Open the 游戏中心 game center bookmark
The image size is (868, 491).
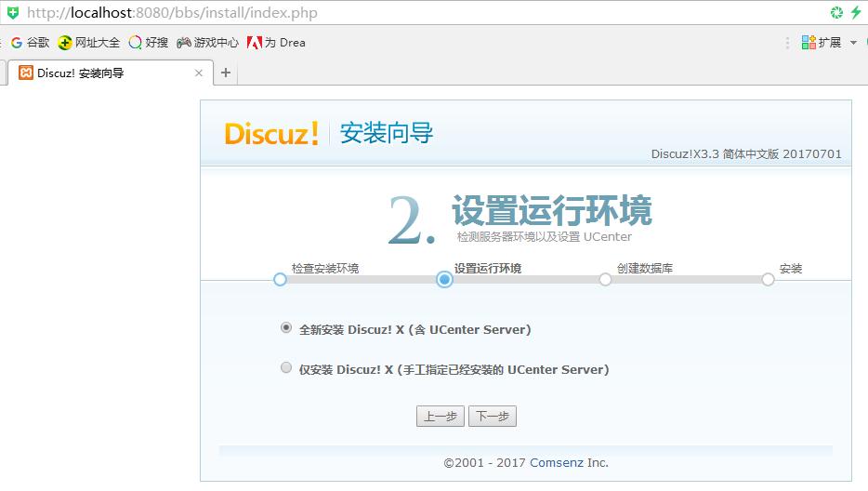207,43
